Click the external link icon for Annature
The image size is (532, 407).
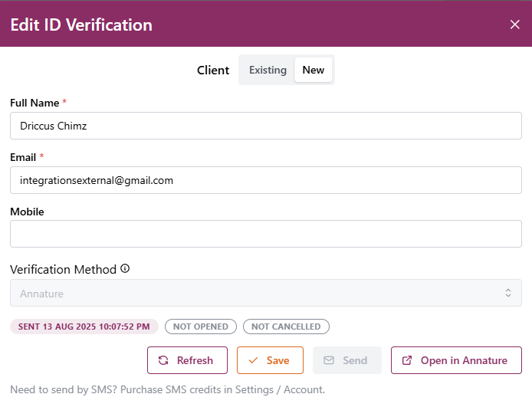tap(407, 360)
